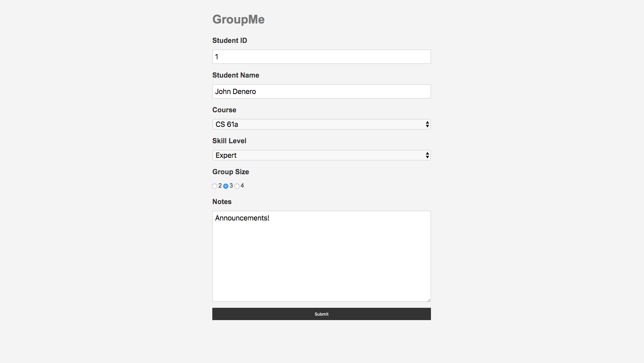Screen dimensions: 644x363
Task: Click the Student ID input field
Action: pos(321,57)
